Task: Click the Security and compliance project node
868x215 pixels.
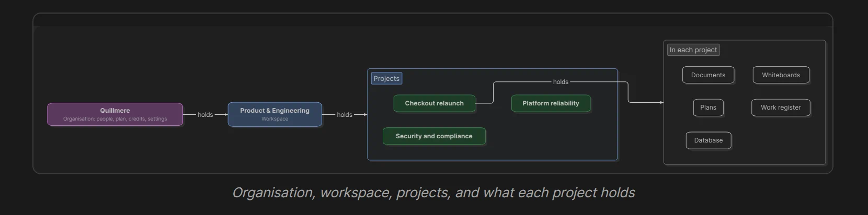Action: [x=434, y=136]
